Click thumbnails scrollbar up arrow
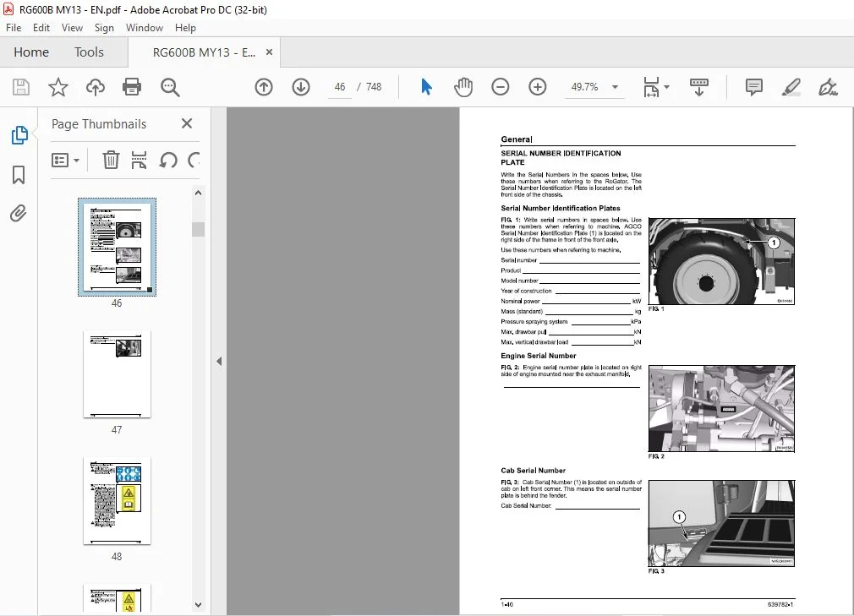The height and width of the screenshot is (616, 854). click(198, 193)
